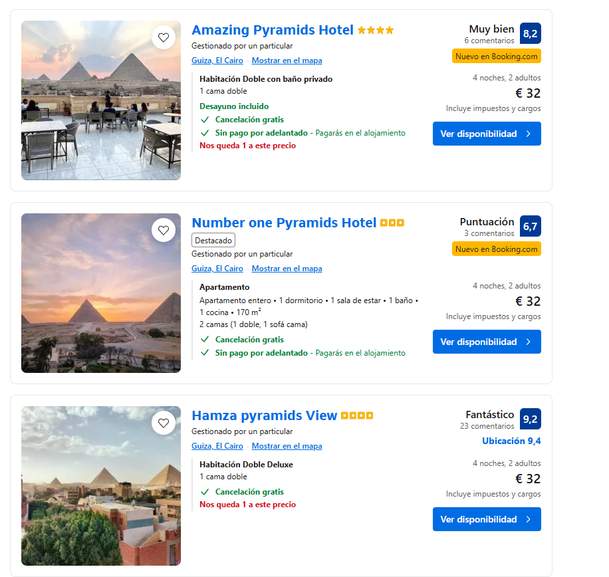The image size is (609, 577).
Task: Click the 8,2 review score badge
Action: (530, 33)
